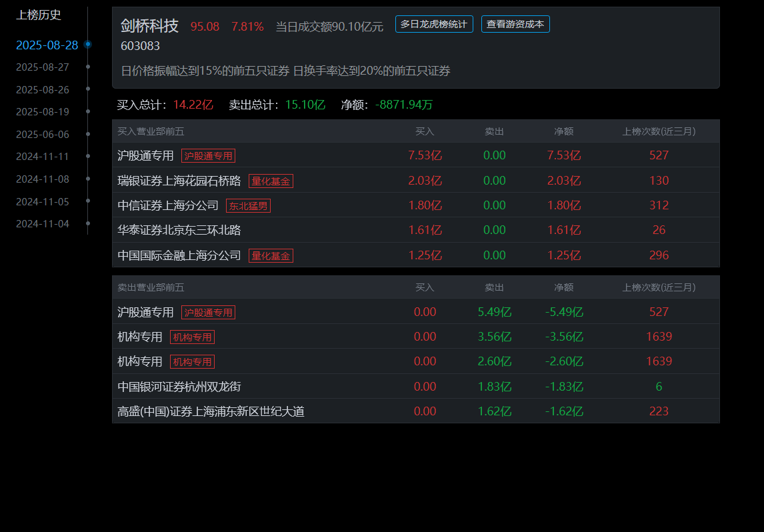Click 净额 column header in buy table
The width and height of the screenshot is (764, 532).
(564, 131)
